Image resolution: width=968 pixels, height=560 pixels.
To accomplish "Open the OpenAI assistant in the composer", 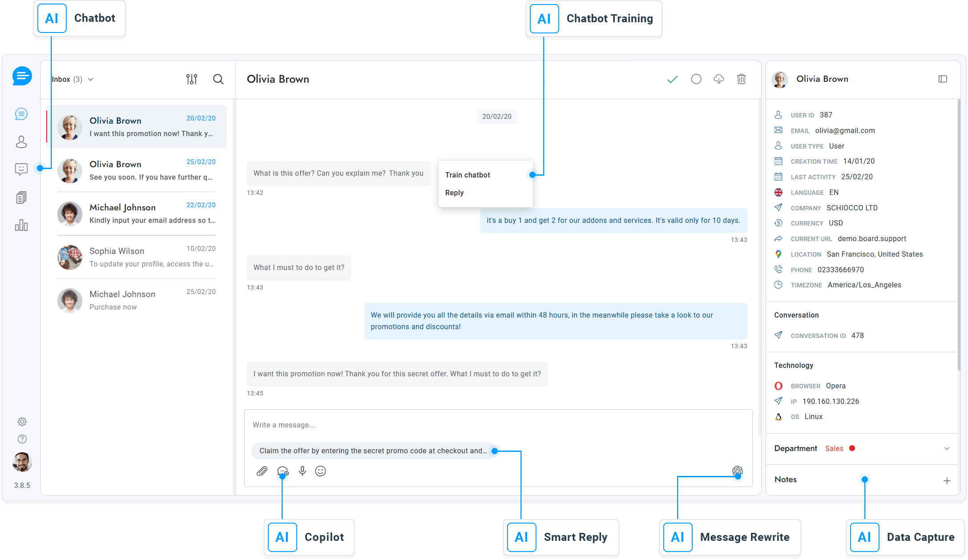I will point(738,471).
